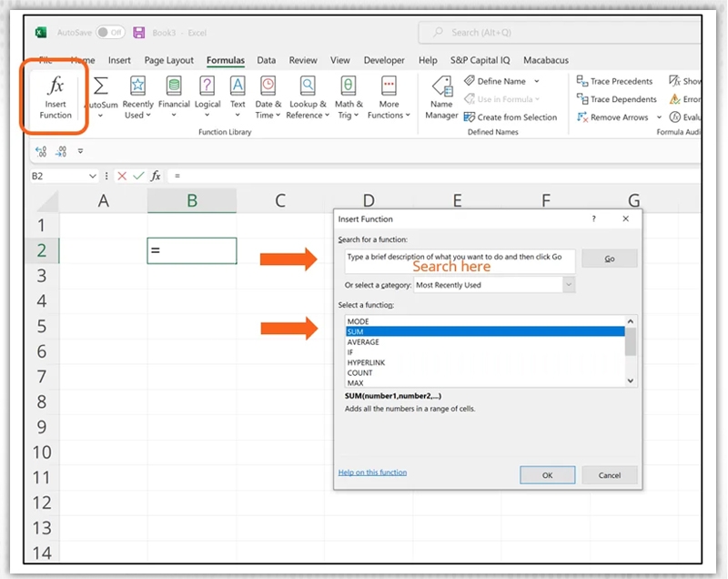Click the Go button

[x=609, y=259]
